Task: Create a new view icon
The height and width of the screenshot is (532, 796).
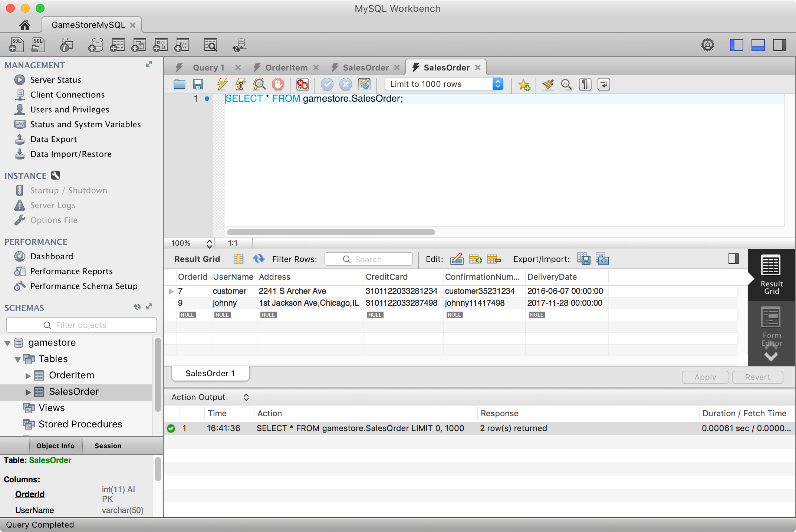Action: click(x=139, y=45)
